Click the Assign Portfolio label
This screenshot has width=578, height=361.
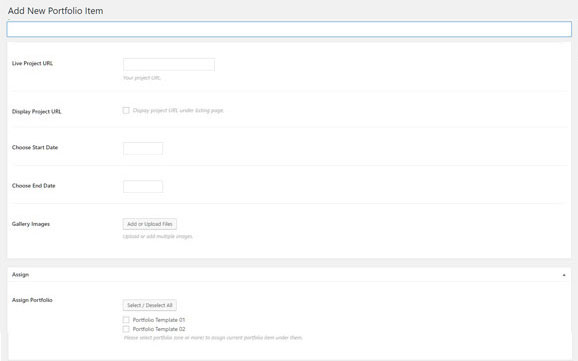tap(32, 300)
